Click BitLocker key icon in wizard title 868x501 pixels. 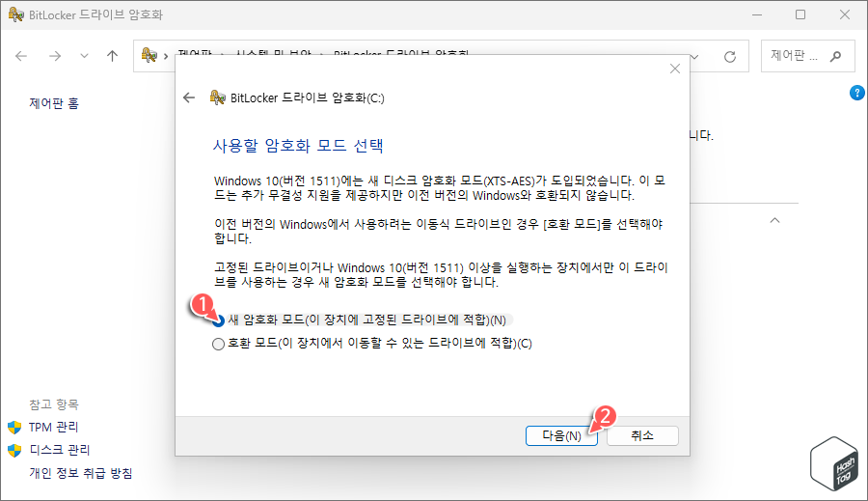pyautogui.click(x=218, y=97)
